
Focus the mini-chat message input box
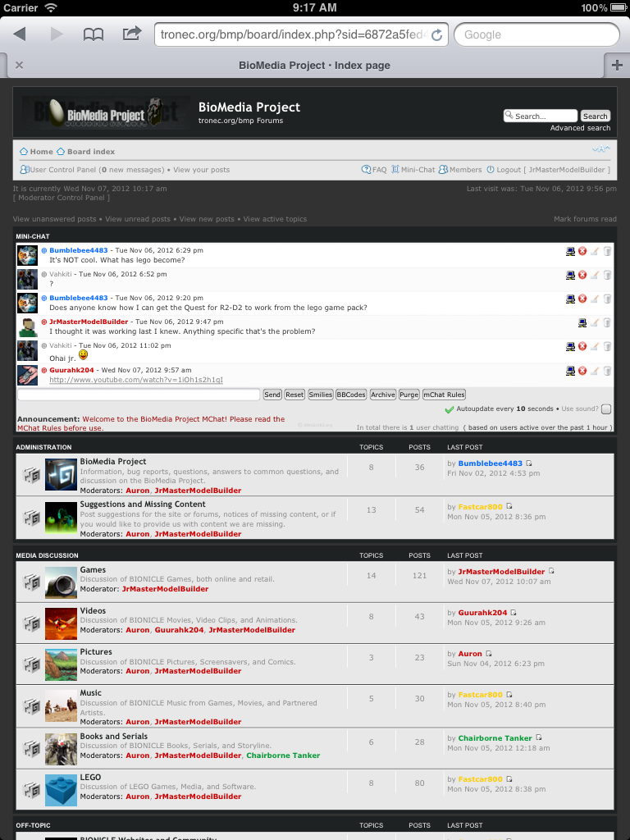[x=139, y=395]
